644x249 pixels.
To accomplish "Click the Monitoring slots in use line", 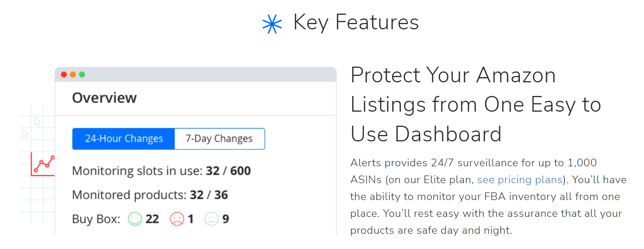I will click(161, 171).
